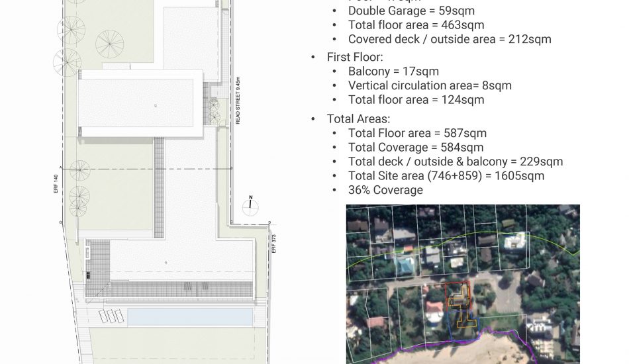The image size is (629, 364).
Task: Click 'Total Floor area = 587sqm' line
Action: (417, 133)
